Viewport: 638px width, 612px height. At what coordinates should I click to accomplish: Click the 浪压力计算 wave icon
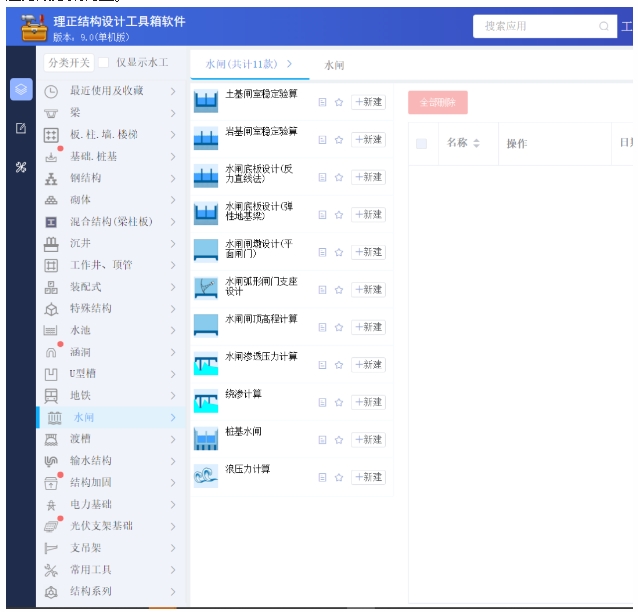[x=205, y=476]
